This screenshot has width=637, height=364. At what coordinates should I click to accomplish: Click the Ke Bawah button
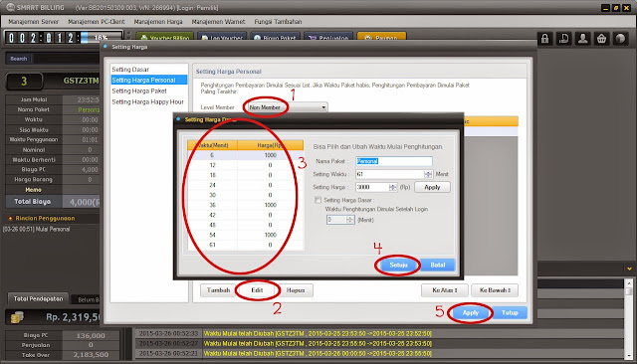click(x=495, y=290)
